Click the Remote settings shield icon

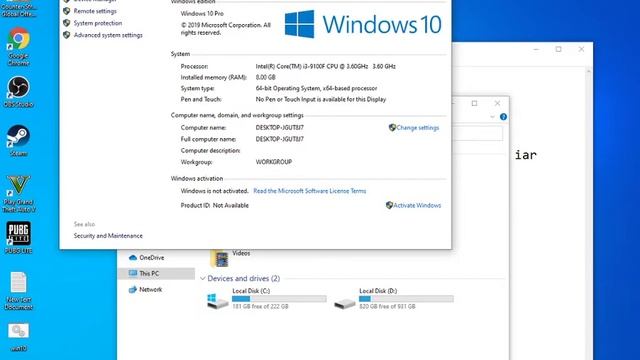point(67,11)
